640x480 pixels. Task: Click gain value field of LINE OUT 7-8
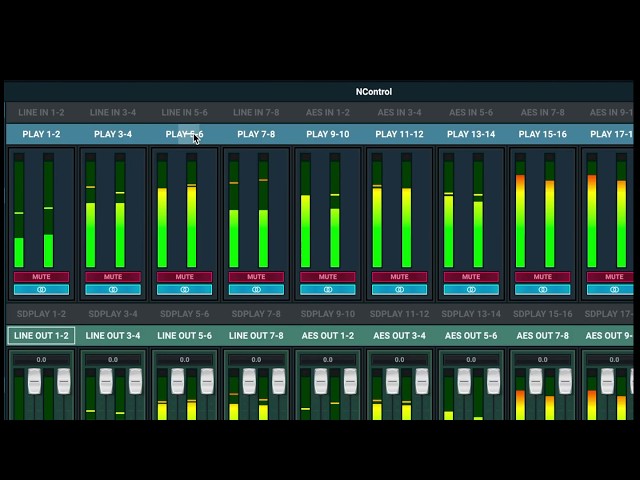(x=256, y=360)
